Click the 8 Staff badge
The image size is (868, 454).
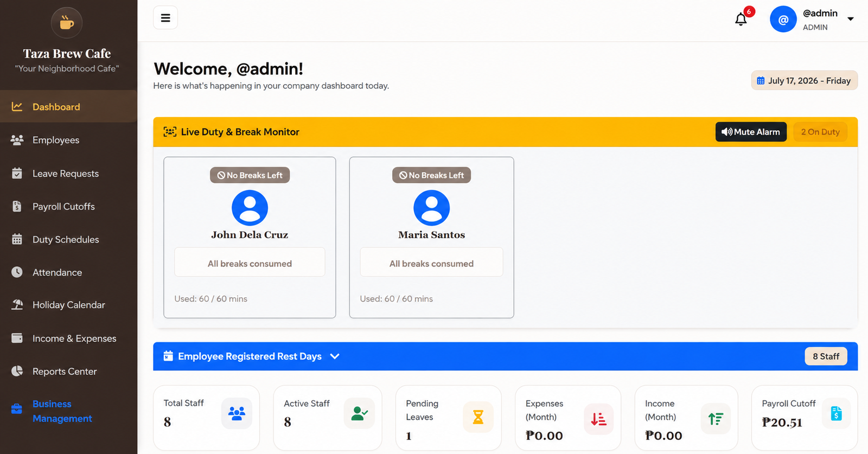(x=826, y=356)
